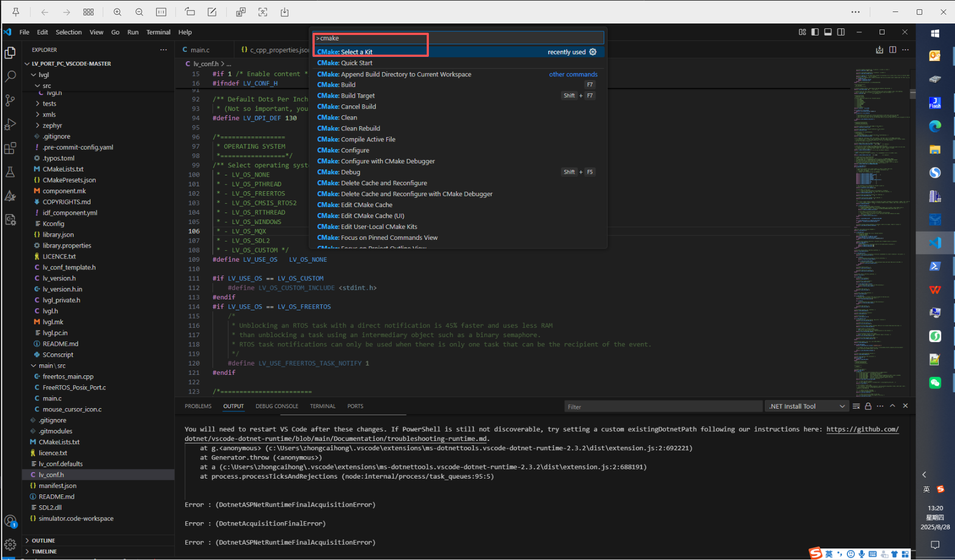Click the VS Code icon on Windows taskbar

[935, 243]
